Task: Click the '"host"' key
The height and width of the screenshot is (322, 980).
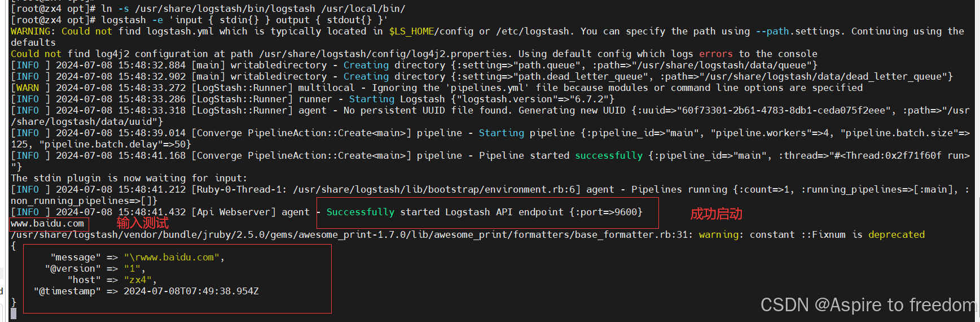Action: 84,280
